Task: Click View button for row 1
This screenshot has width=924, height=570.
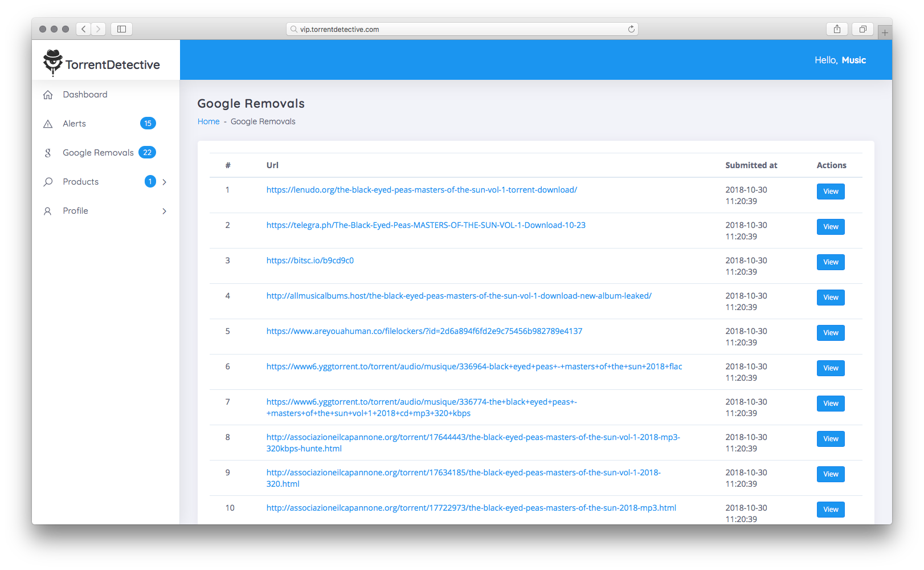Action: pos(831,192)
